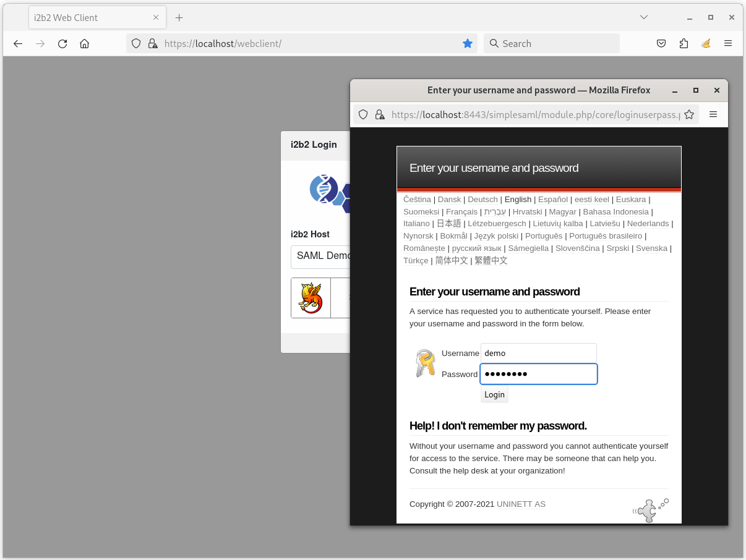Switch language to Suomeksi

pos(421,211)
